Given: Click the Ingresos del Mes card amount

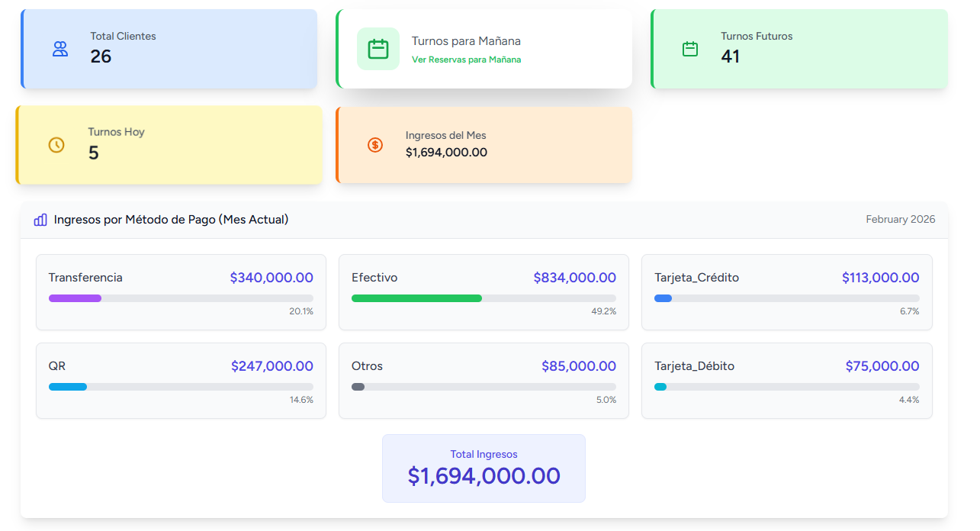Looking at the screenshot, I should point(446,153).
